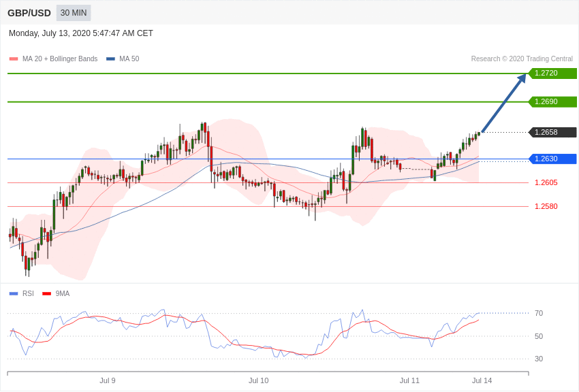Viewport: 579px width, 392px height.
Task: Click the Jul 10 date axis label
Action: coord(258,380)
